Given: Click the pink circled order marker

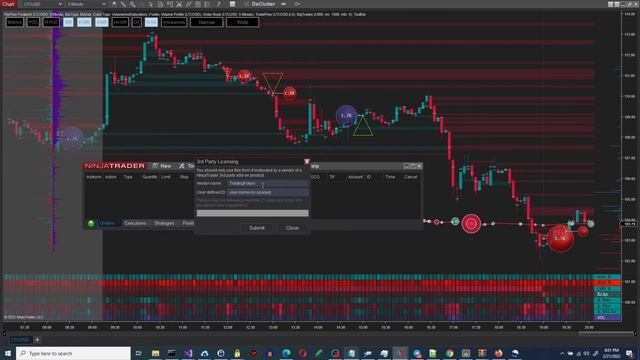Looking at the screenshot, I should [x=471, y=224].
